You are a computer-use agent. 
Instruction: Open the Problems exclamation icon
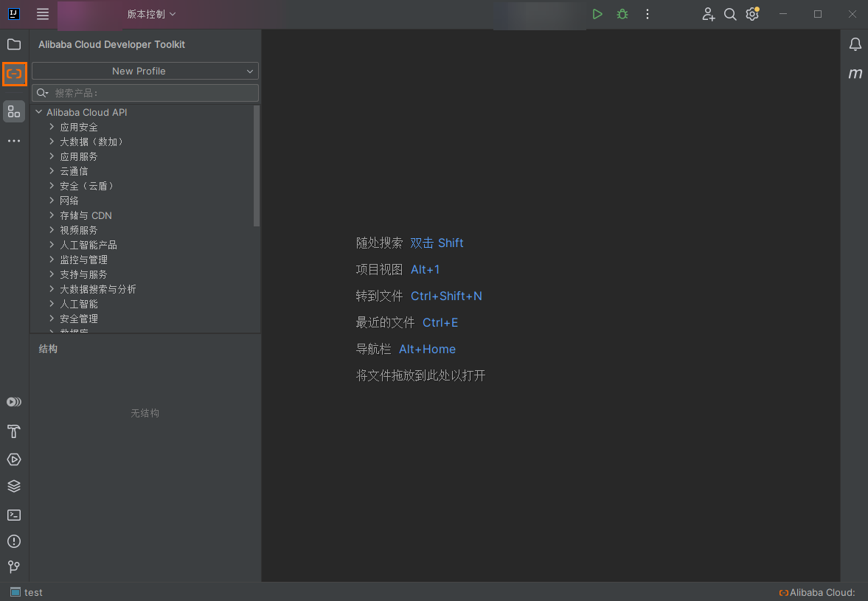[x=14, y=541]
